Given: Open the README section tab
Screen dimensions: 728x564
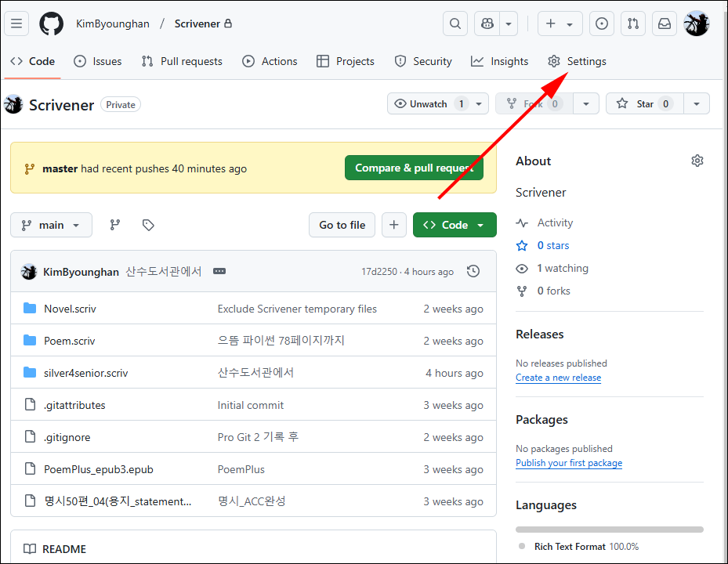Looking at the screenshot, I should click(x=55, y=549).
